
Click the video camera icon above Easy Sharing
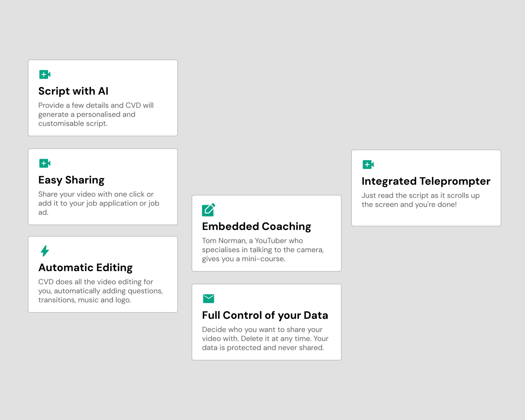45,163
